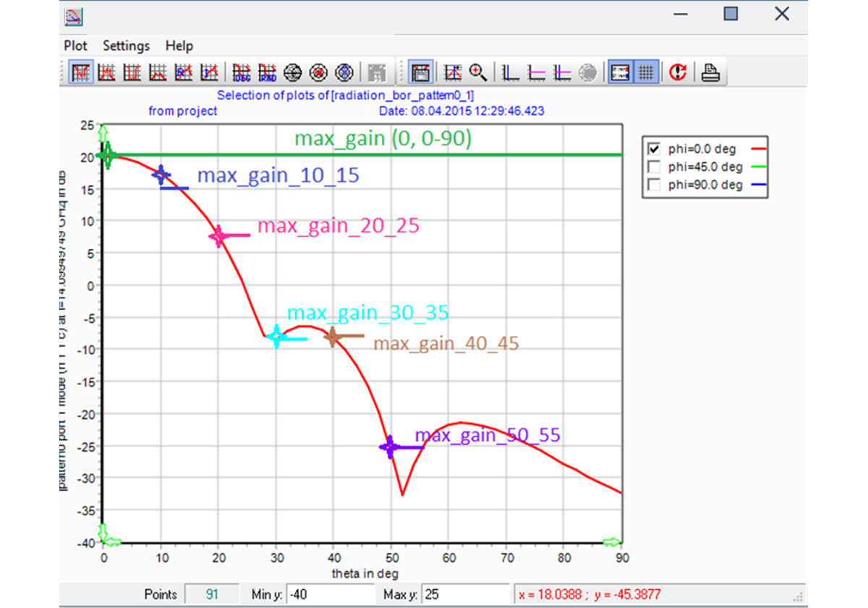The image size is (868, 608).
Task: Click the 'theta in deg' axis label
Action: pos(365,573)
